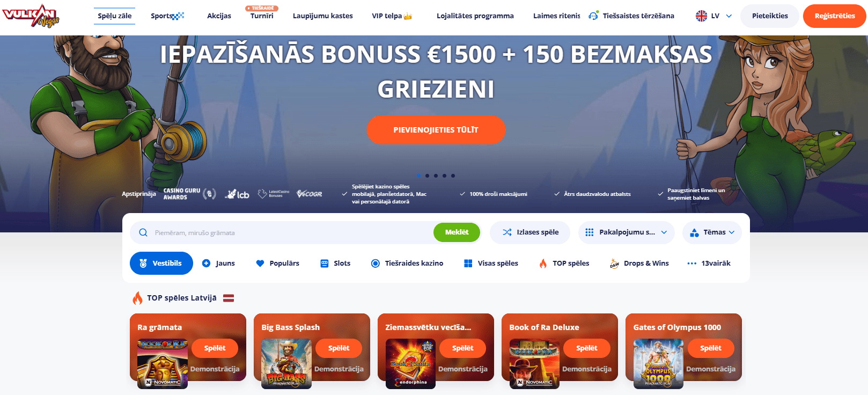Click the TOP spēles flame icon
The image size is (868, 395).
[x=543, y=263]
